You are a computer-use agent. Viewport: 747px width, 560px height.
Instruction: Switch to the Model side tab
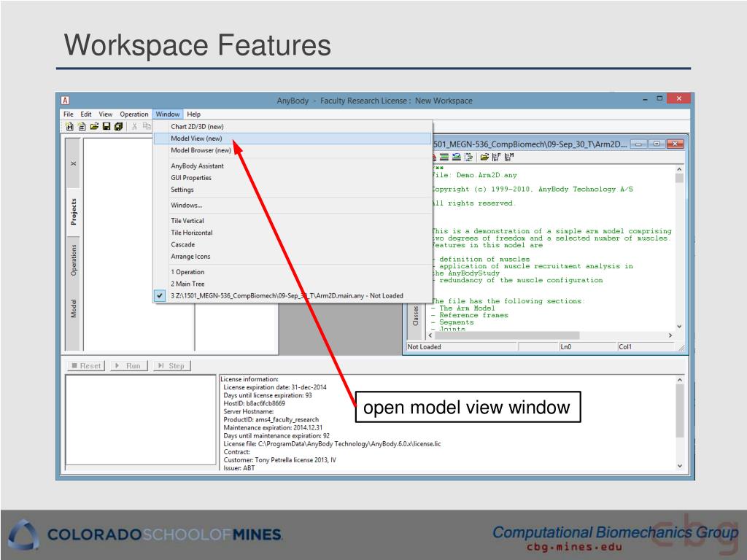[74, 308]
